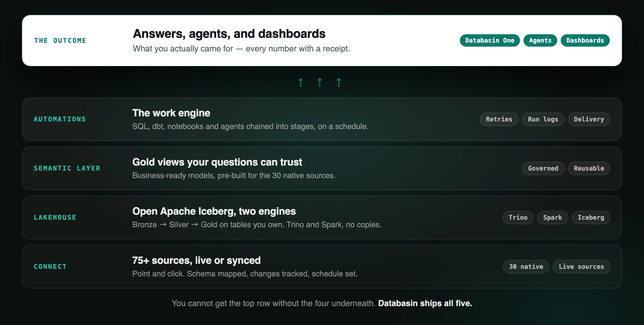644x325 pixels.
Task: Click the Retries tag
Action: click(499, 119)
